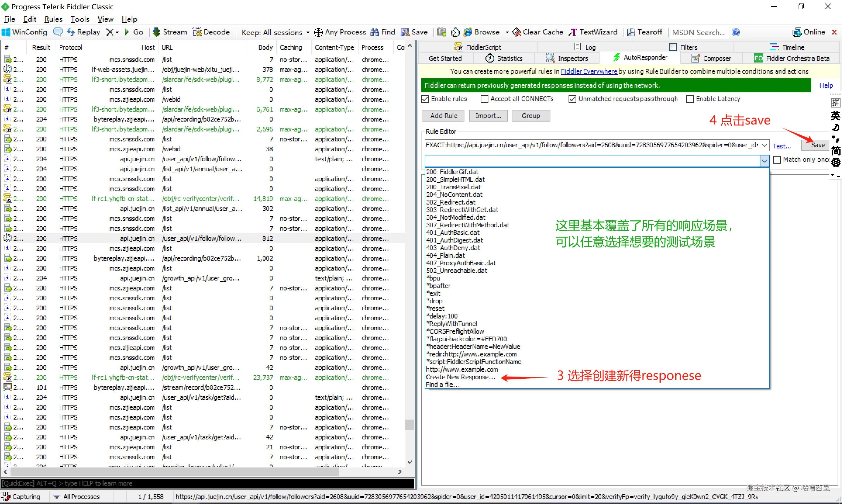842x504 pixels.
Task: Click the Find binoculars icon
Action: (x=375, y=32)
